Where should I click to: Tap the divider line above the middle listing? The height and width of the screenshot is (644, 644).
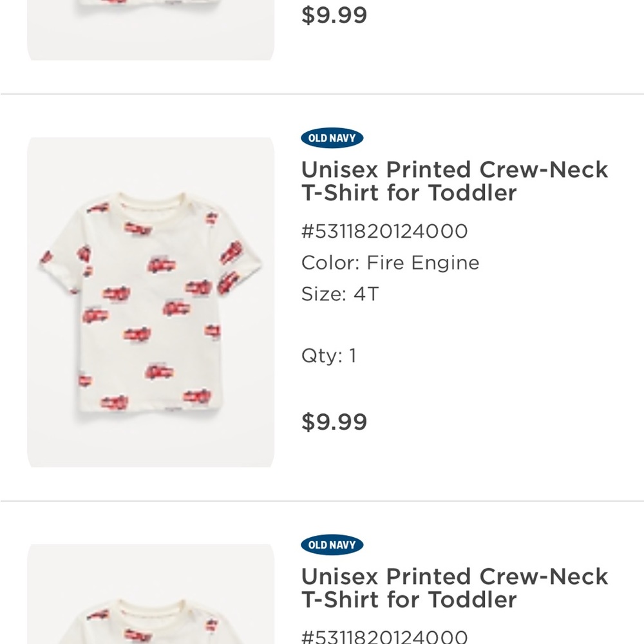(322, 94)
